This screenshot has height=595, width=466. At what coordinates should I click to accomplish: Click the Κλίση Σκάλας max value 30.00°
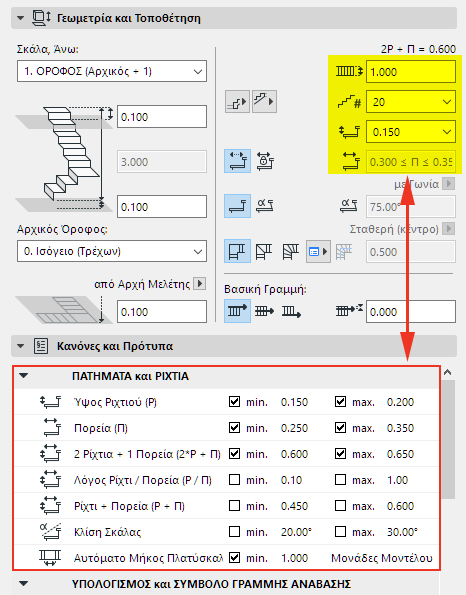pyautogui.click(x=402, y=532)
